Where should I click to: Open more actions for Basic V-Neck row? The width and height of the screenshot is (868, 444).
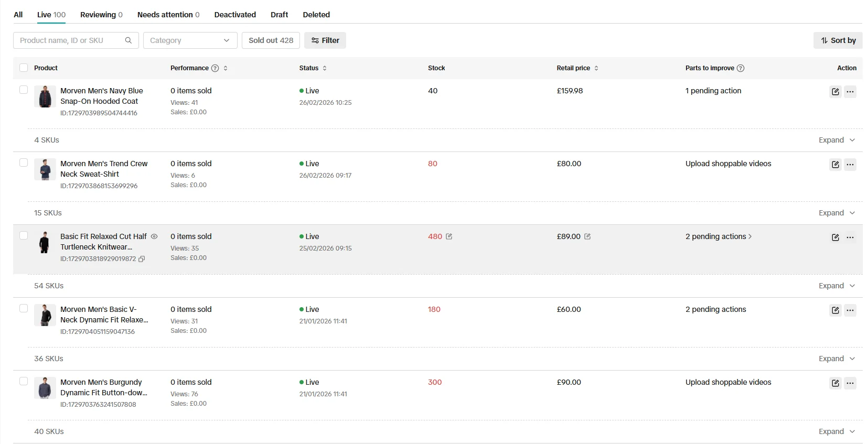[x=850, y=310]
